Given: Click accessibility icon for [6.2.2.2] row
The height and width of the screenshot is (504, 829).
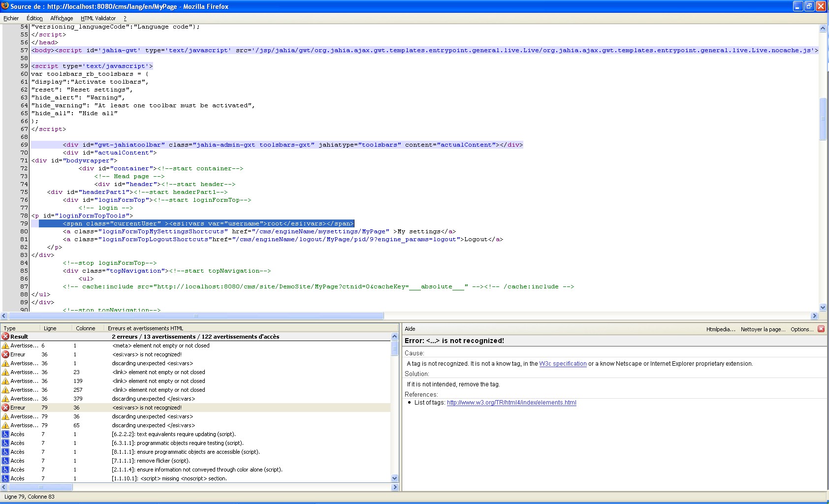Looking at the screenshot, I should point(5,434).
